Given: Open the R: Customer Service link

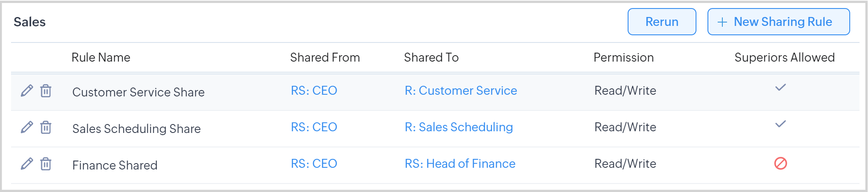Looking at the screenshot, I should (x=461, y=90).
